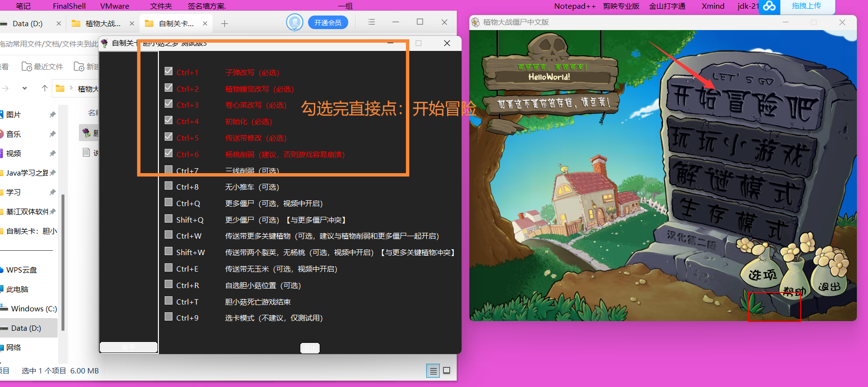Expand recent locations chevron in explorer navigation

click(25, 88)
